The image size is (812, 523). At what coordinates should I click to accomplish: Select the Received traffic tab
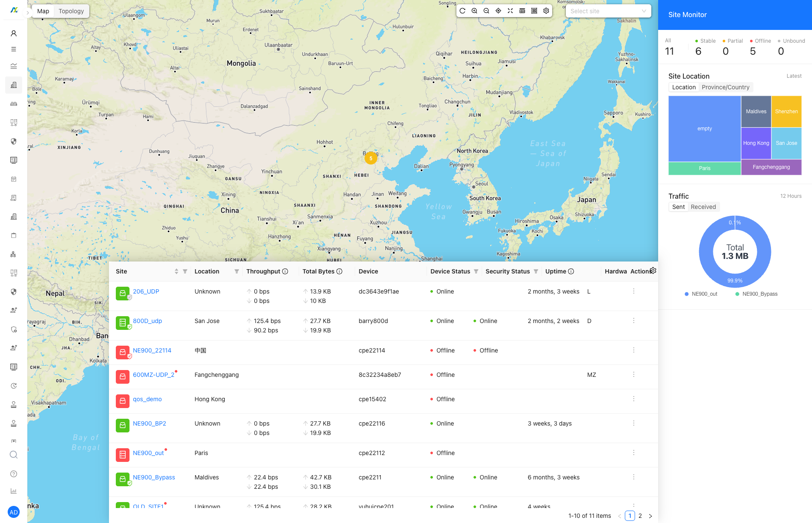(x=703, y=207)
